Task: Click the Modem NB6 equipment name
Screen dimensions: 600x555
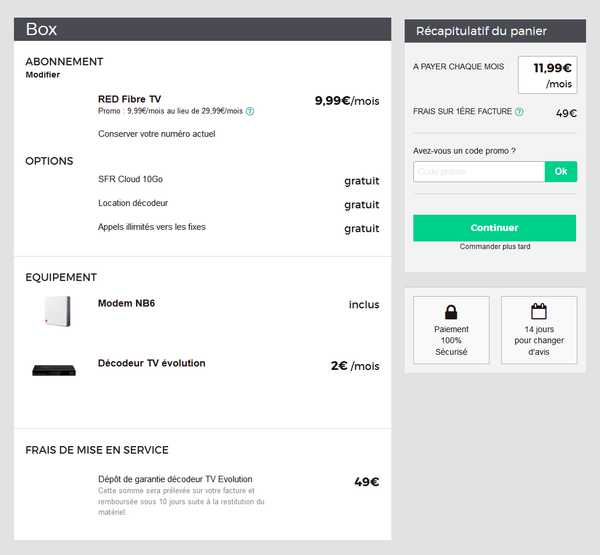Action: click(127, 303)
